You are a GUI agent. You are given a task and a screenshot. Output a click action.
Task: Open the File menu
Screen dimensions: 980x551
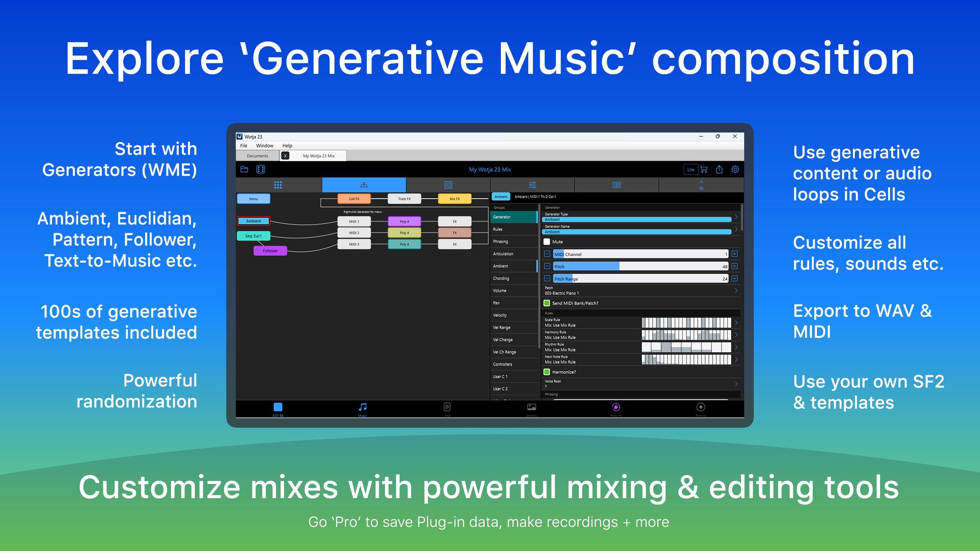243,146
